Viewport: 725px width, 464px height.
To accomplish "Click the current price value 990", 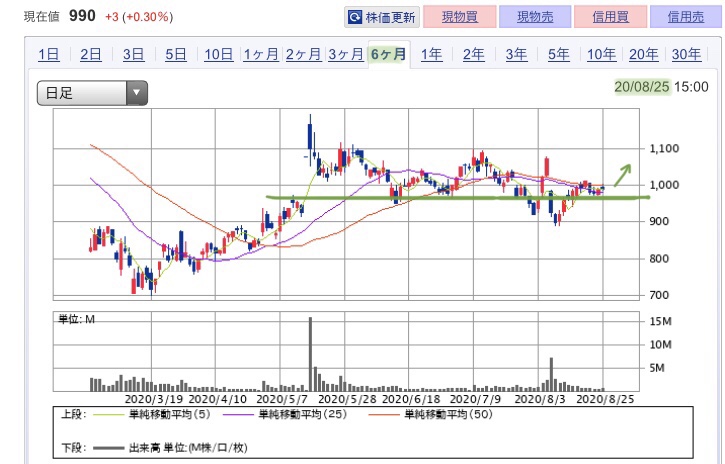I will pos(82,16).
